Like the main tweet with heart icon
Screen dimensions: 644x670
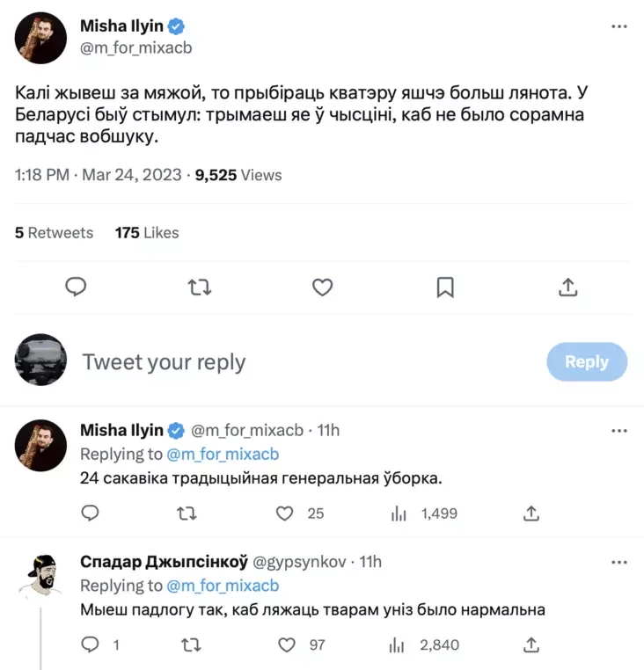(x=323, y=287)
